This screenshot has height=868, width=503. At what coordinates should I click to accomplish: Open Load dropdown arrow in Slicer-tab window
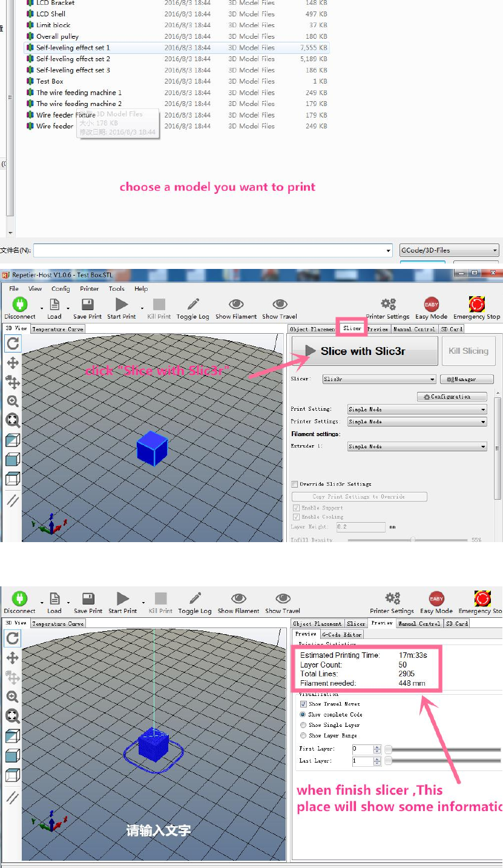68,308
